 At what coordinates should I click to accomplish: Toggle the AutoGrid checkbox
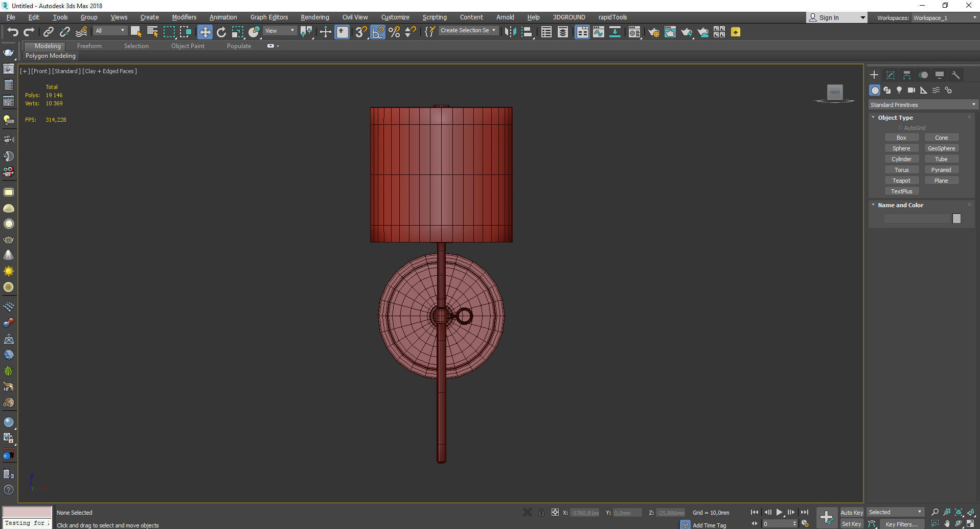[900, 128]
